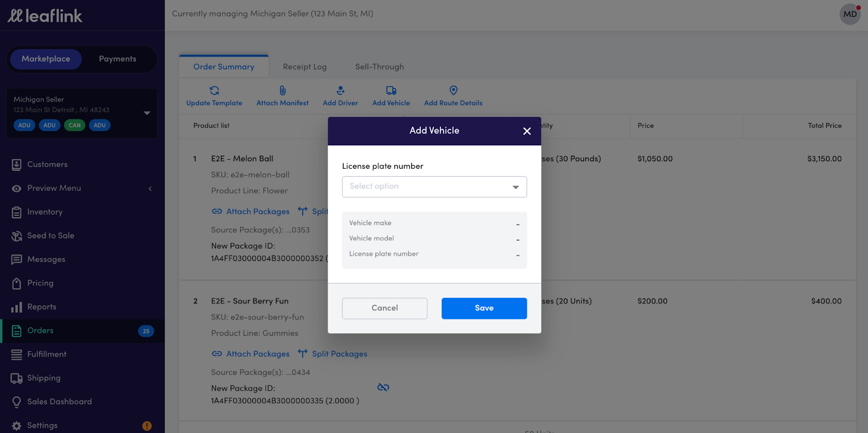Image resolution: width=868 pixels, height=433 pixels.
Task: Click the Product list column header
Action: point(212,126)
